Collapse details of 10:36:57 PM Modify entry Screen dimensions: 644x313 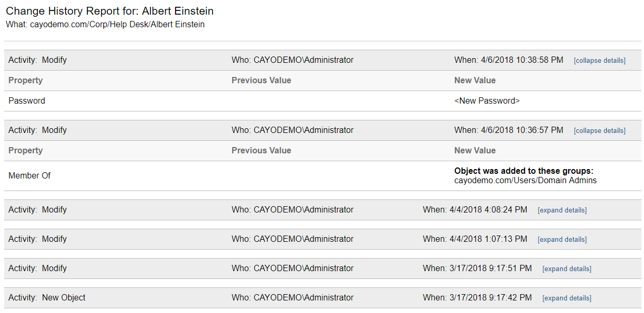coord(599,130)
